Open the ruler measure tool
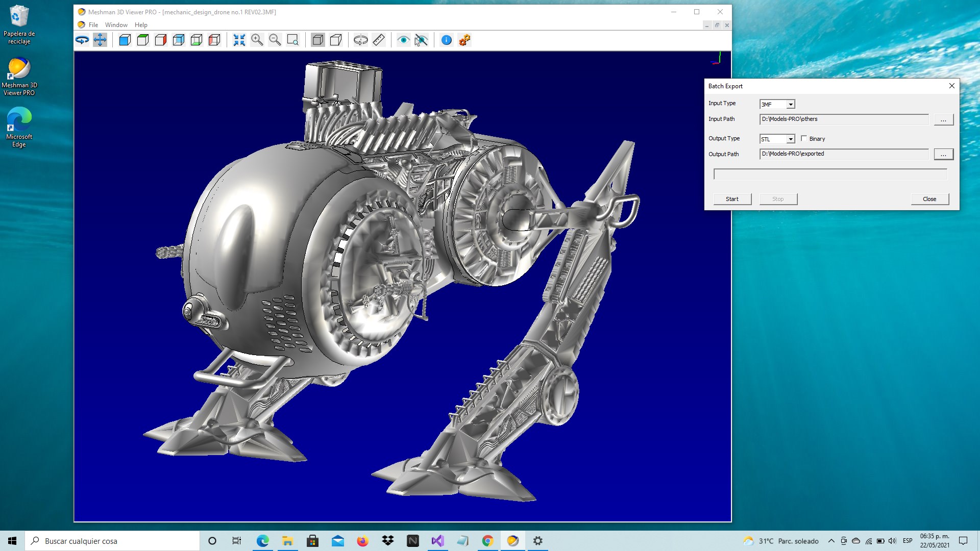Image resolution: width=980 pixels, height=551 pixels. point(379,40)
